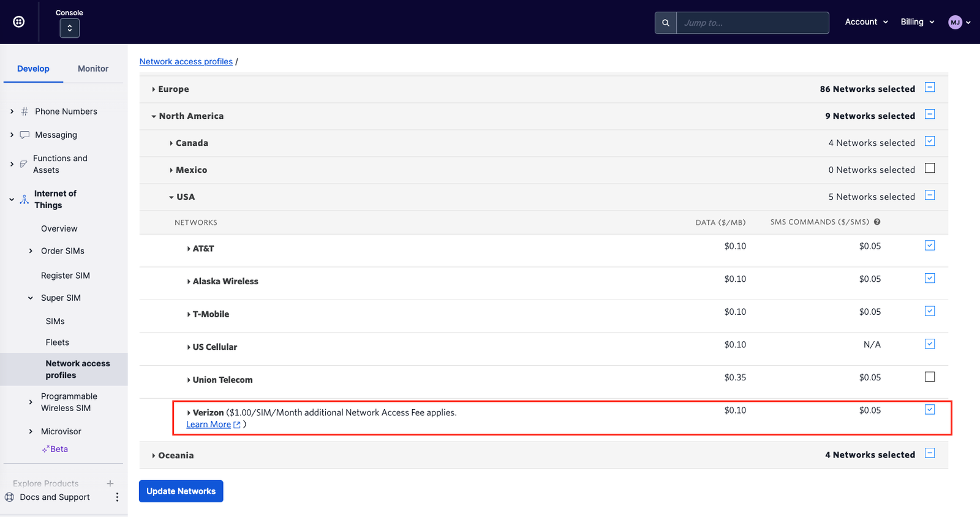Click the Docs and Support lifebuoy icon
Screen dimensions: 980x517
pos(9,497)
